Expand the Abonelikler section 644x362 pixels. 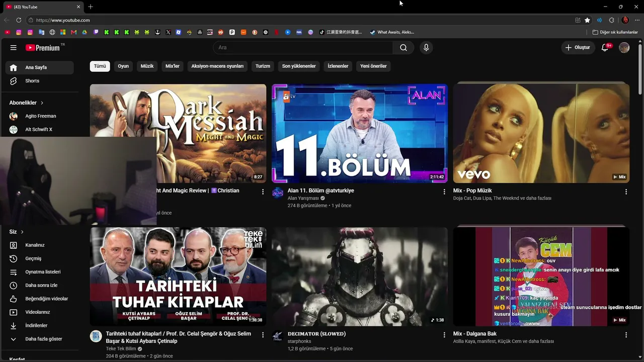point(26,103)
